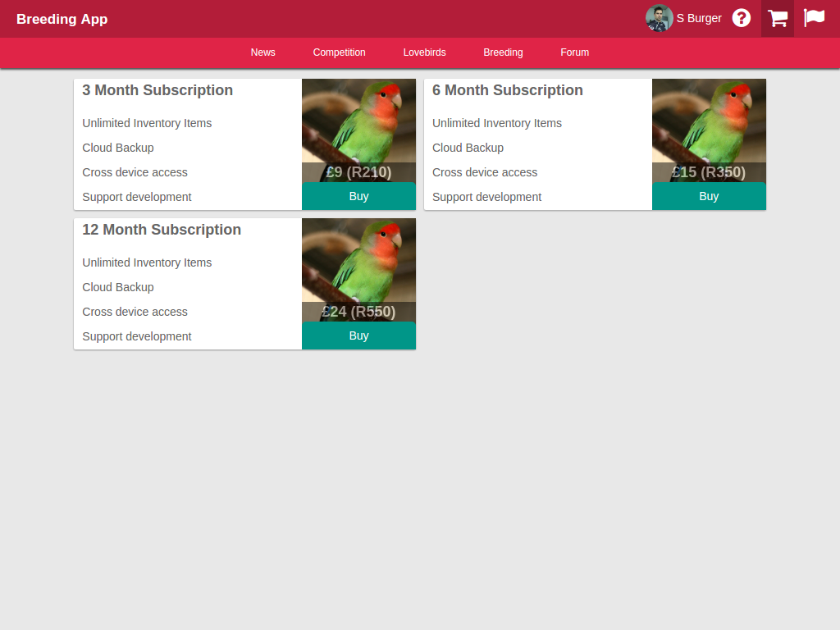Click Support development in 6 Month card

coord(487,197)
